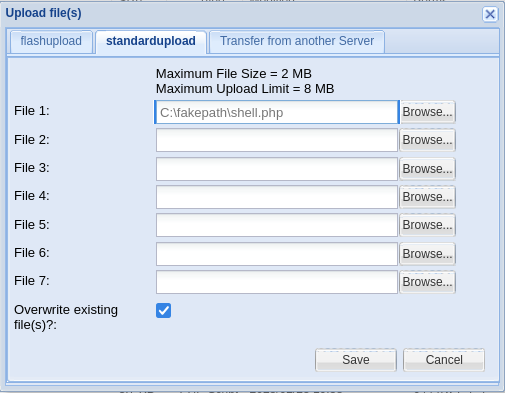Browse for File 4
This screenshot has height=393, width=505.
[x=427, y=197]
